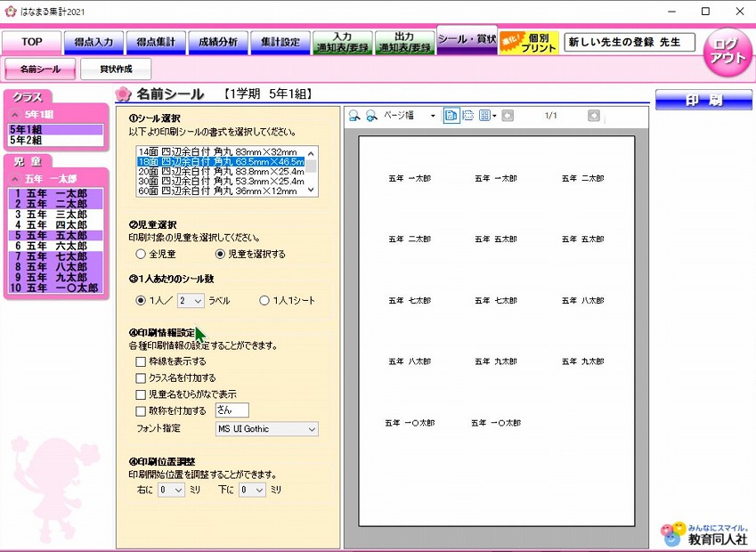Open the 個別プリント tab
Screen dimensions: 756x552
[x=529, y=43]
